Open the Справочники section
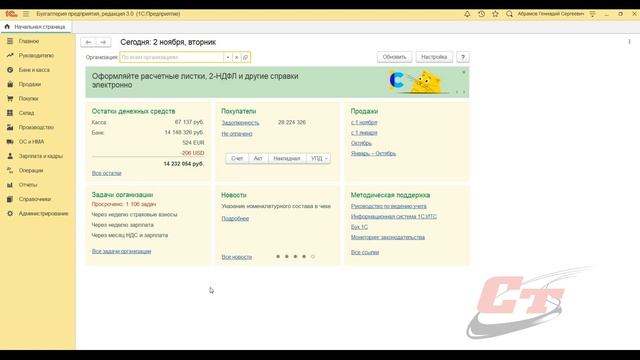The height and width of the screenshot is (360, 640). coord(35,199)
